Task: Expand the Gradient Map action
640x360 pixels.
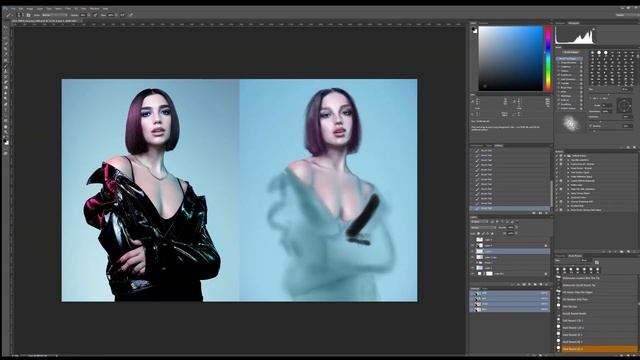Action: [x=568, y=206]
